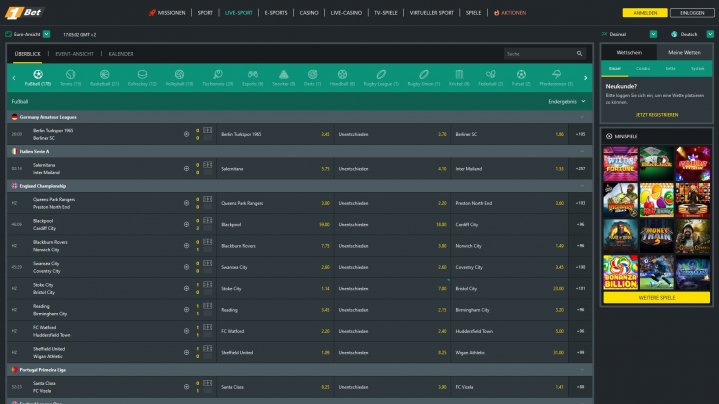Open the Euro-Ansicht dropdown arrow

46,34
